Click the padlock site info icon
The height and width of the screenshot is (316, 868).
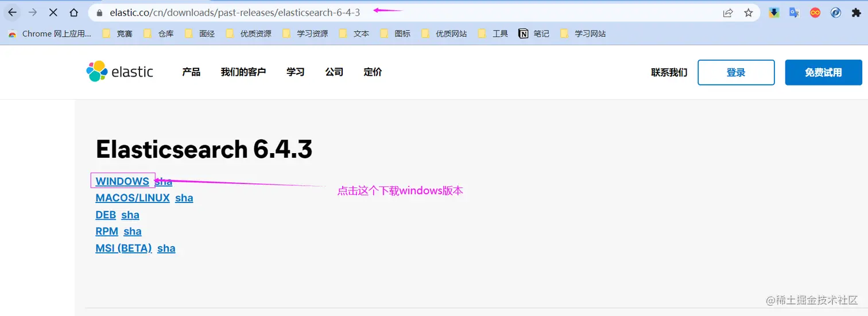point(100,13)
